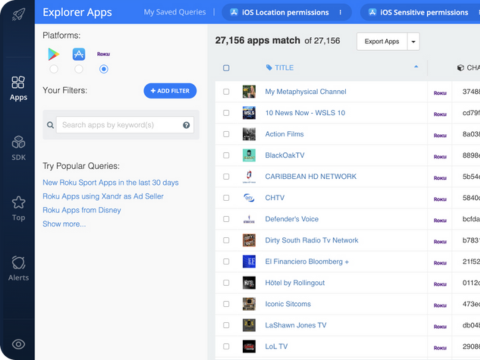Open the My Metaphysical Channel app link
480x360 pixels.
click(x=306, y=92)
